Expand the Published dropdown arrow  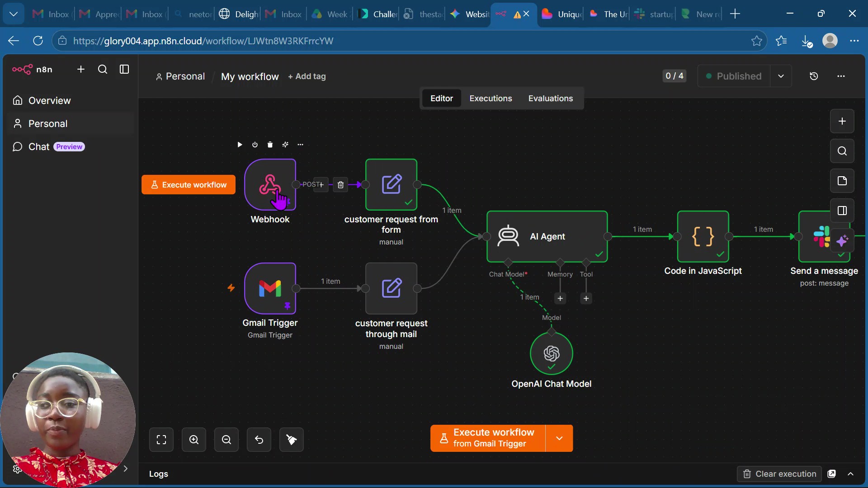[781, 76]
